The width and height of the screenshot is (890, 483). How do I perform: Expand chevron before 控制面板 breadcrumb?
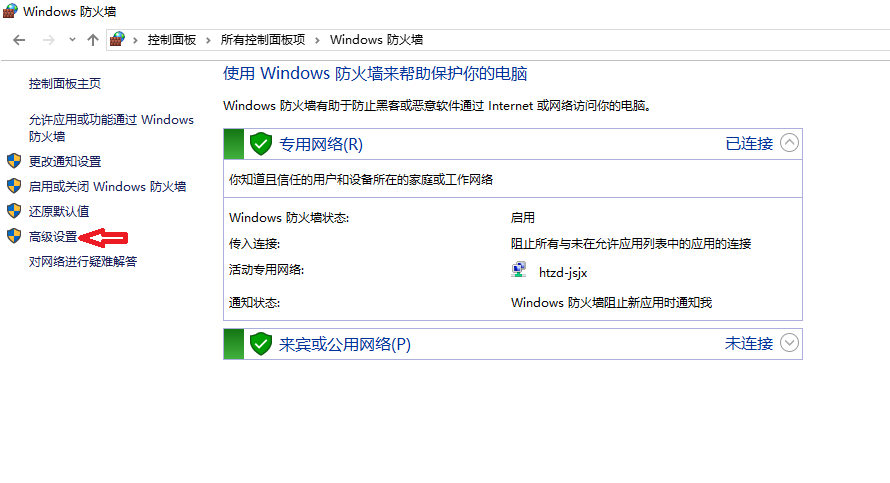point(135,40)
